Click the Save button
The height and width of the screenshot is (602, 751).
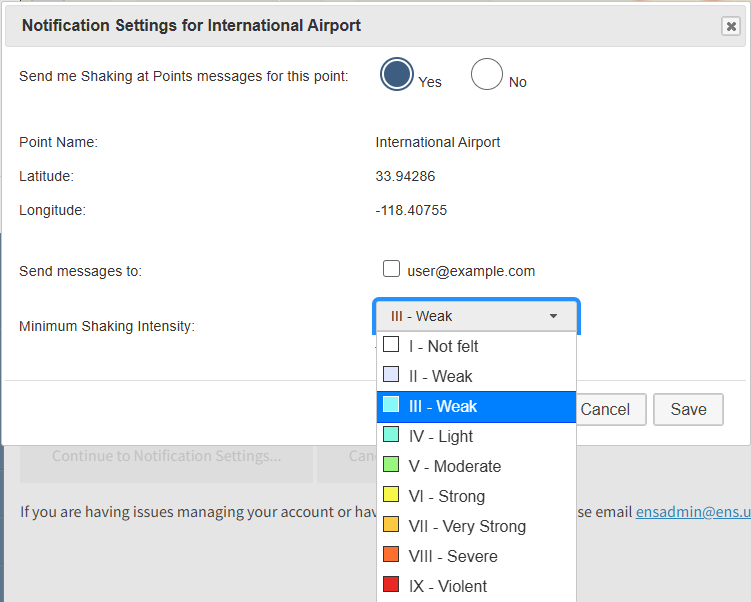click(688, 409)
